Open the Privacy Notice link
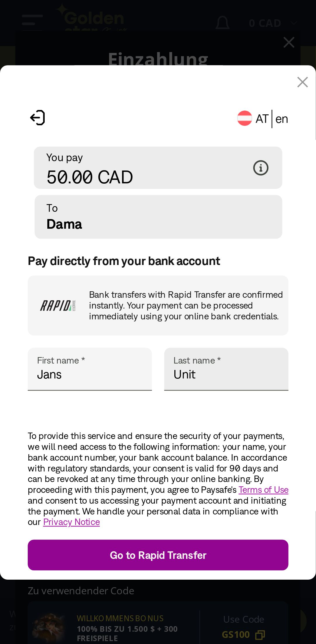 click(72, 522)
